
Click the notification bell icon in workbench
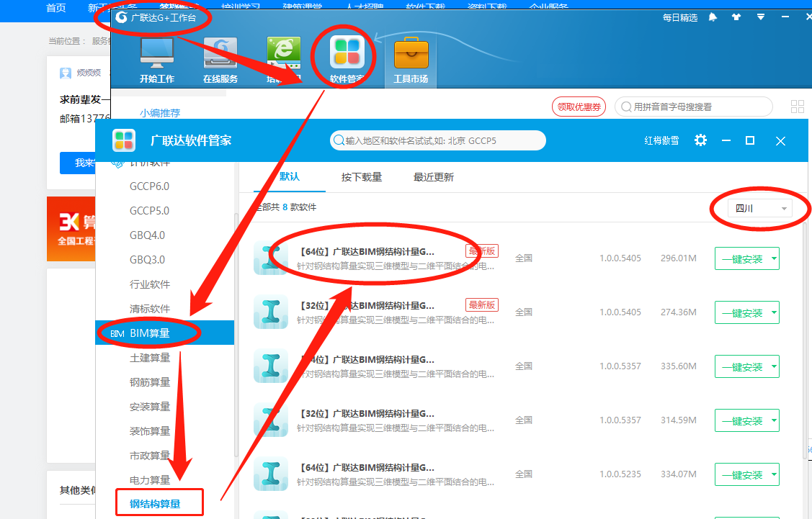[713, 17]
